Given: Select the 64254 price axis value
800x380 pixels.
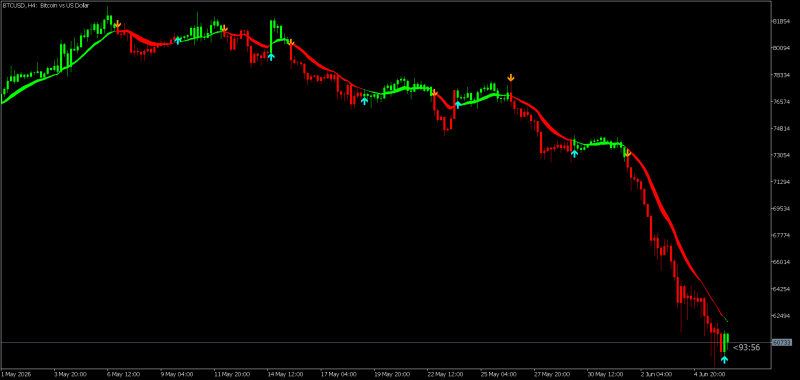Looking at the screenshot, I should (782, 289).
